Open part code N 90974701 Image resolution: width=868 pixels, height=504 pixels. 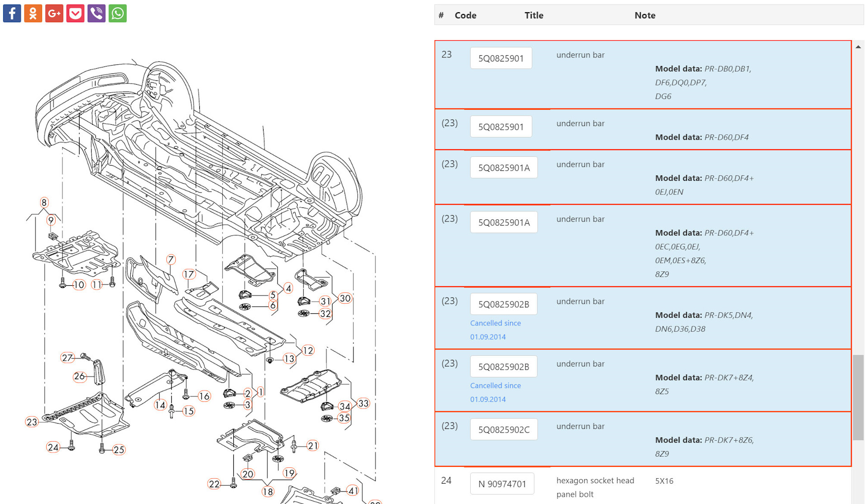click(502, 484)
